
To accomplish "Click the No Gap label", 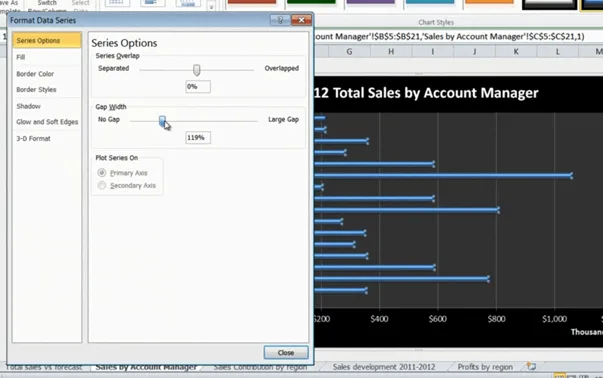I will click(x=109, y=120).
